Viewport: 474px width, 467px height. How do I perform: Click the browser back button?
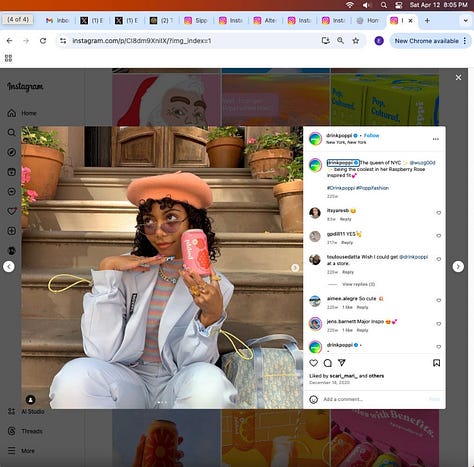(9, 41)
